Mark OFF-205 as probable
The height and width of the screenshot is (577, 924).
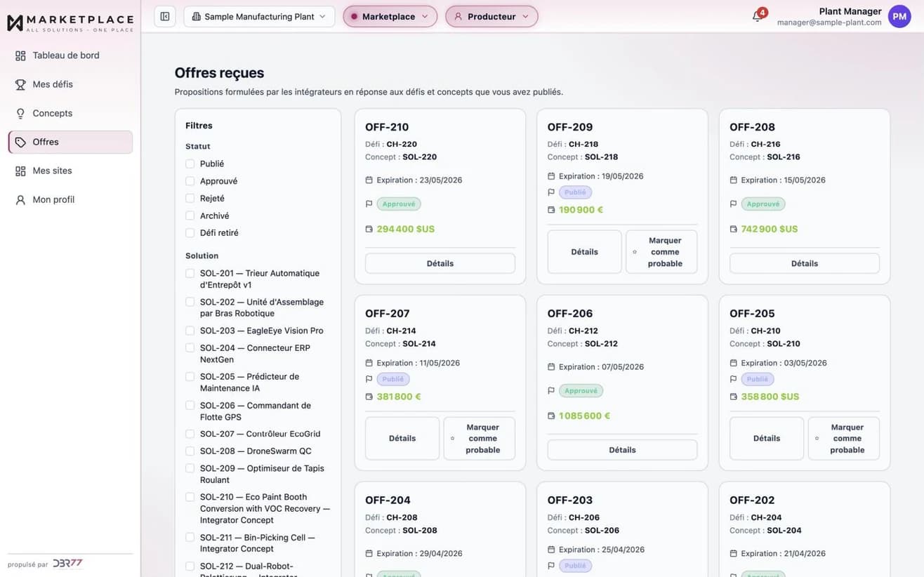tap(844, 439)
